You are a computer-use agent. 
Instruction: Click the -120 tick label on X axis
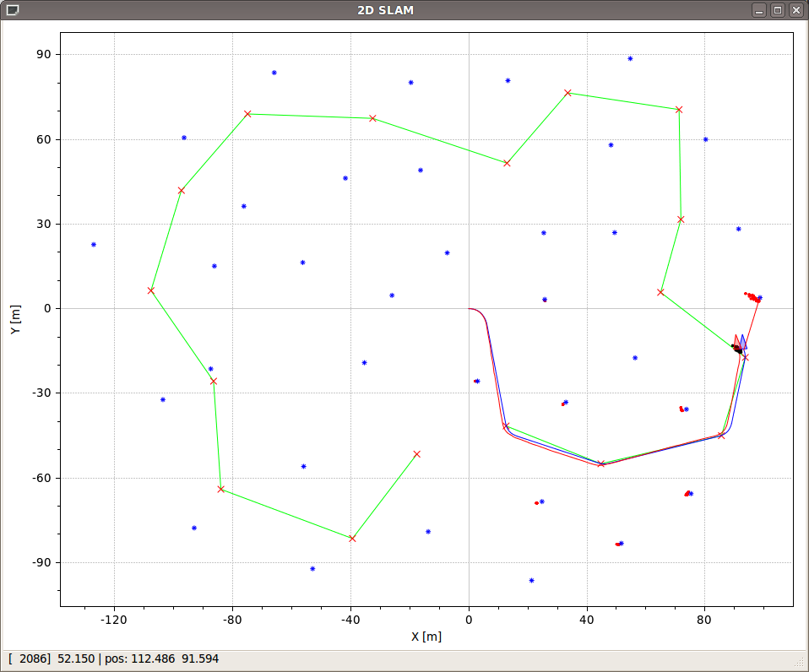113,620
